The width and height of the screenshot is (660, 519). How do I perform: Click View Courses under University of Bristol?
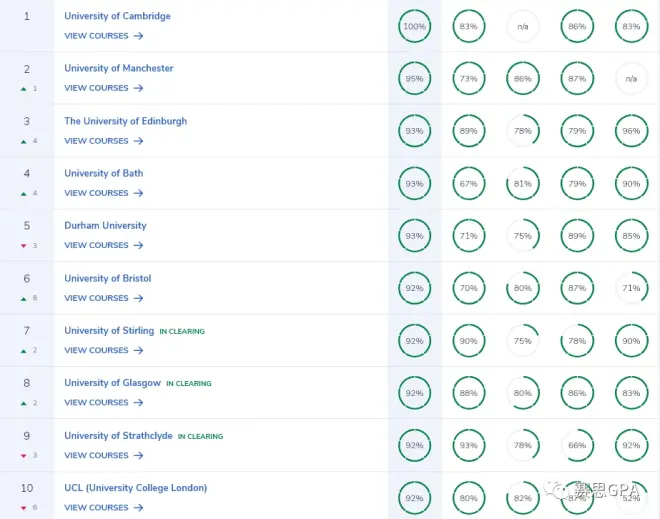tap(96, 298)
